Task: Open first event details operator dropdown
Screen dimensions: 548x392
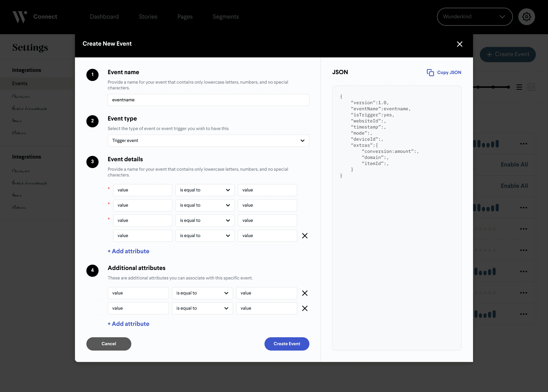Action: [x=205, y=190]
